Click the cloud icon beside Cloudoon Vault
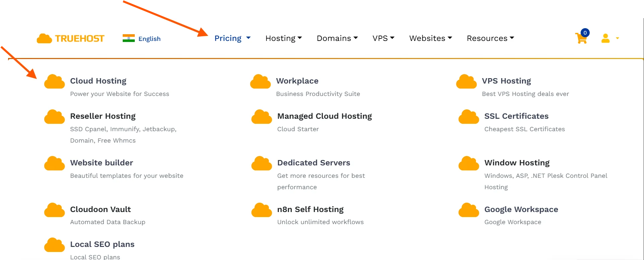Viewport: 644px width, 260px height. (54, 210)
